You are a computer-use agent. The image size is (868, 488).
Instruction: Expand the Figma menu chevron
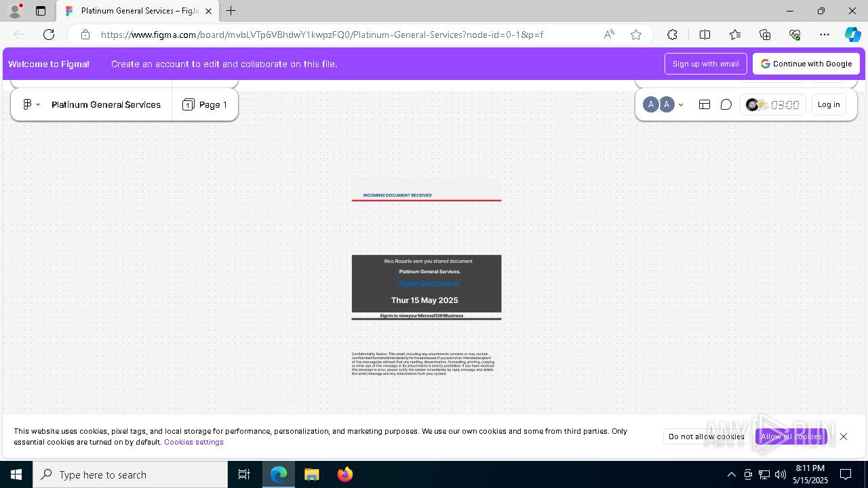[38, 104]
